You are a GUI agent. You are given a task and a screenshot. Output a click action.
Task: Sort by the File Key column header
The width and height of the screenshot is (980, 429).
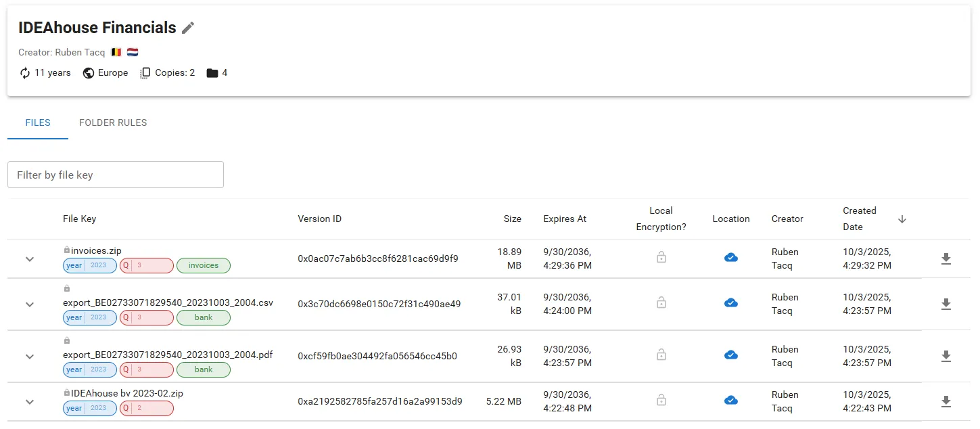79,219
